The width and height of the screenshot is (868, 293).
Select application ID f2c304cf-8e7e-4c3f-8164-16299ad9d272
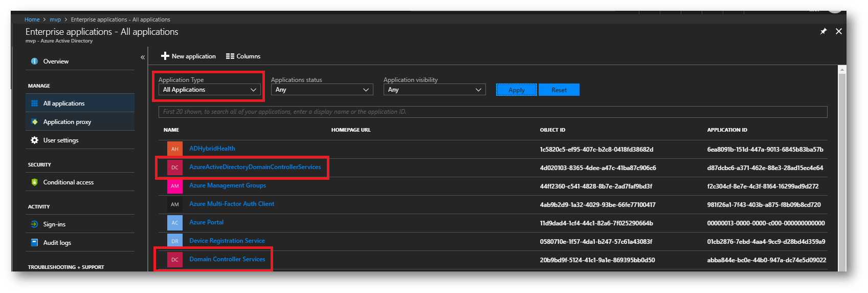(763, 186)
